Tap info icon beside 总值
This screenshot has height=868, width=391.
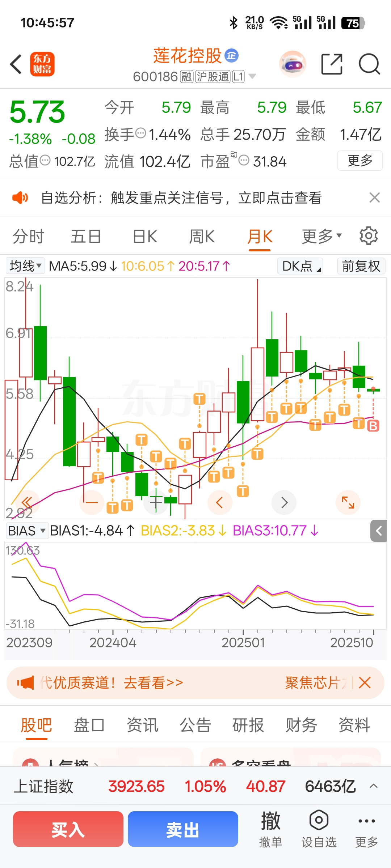(45, 160)
